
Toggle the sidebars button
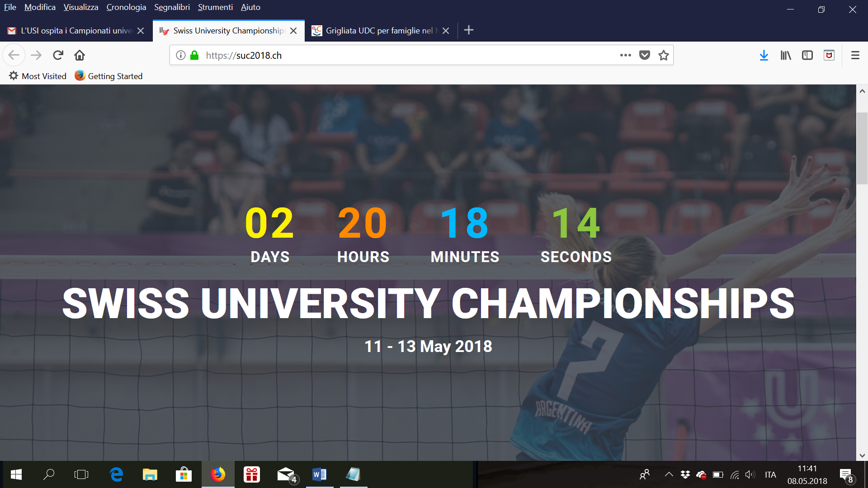tap(807, 55)
